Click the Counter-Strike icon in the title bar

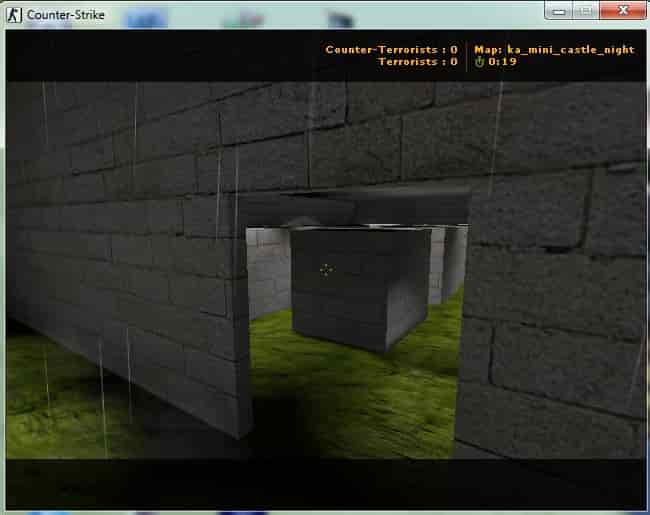tap(14, 15)
